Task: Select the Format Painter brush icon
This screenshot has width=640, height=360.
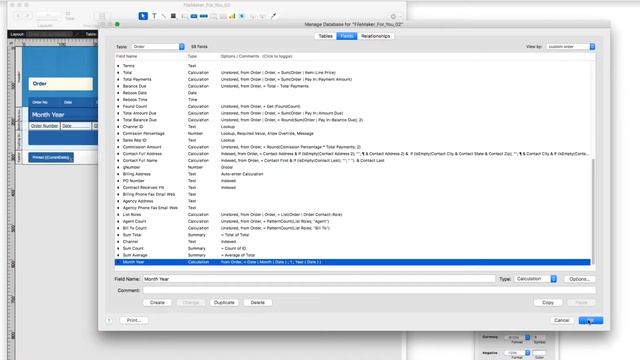Action: [273, 16]
